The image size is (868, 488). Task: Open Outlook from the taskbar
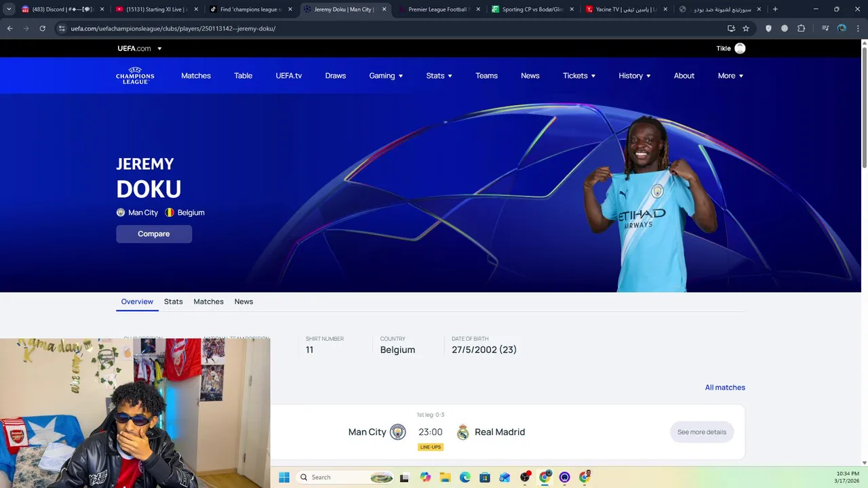(x=505, y=477)
